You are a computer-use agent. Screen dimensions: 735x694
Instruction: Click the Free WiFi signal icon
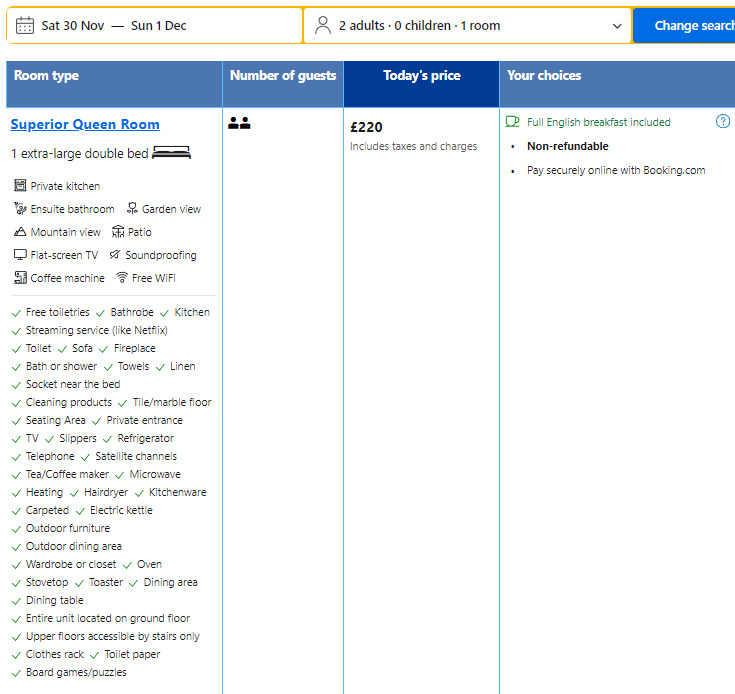(122, 278)
